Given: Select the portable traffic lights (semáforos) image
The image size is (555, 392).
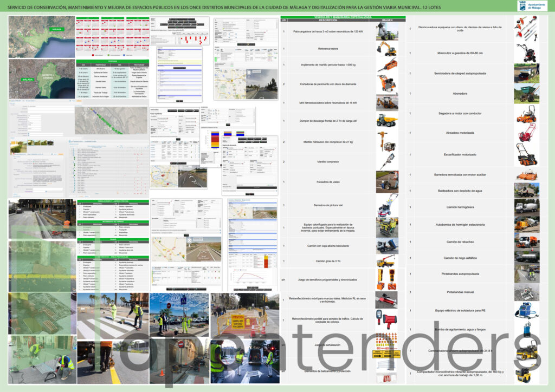Looking at the screenshot, I should pos(387,279).
